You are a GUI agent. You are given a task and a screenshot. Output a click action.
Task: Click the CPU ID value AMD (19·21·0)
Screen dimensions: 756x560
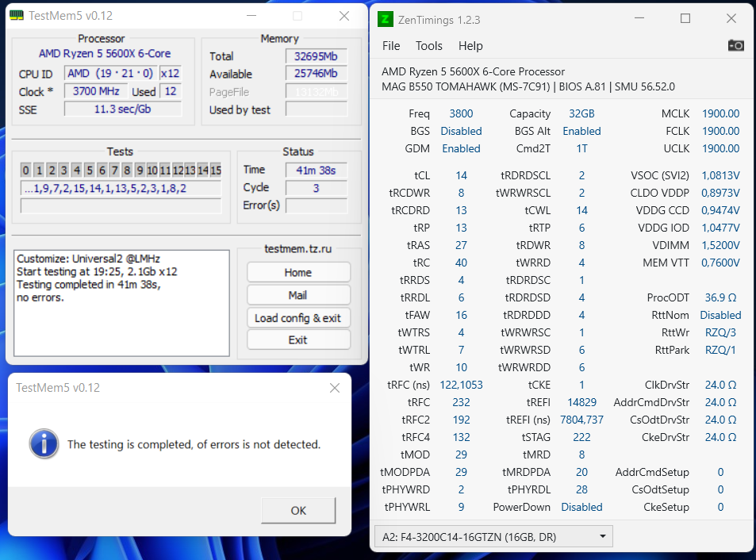tap(110, 73)
